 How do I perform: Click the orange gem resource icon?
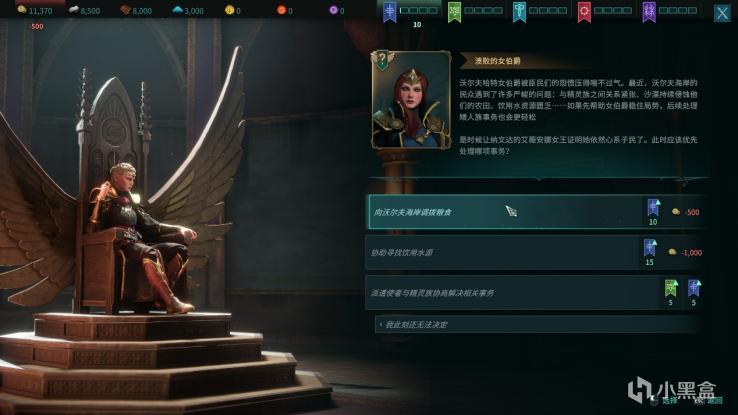click(x=281, y=10)
